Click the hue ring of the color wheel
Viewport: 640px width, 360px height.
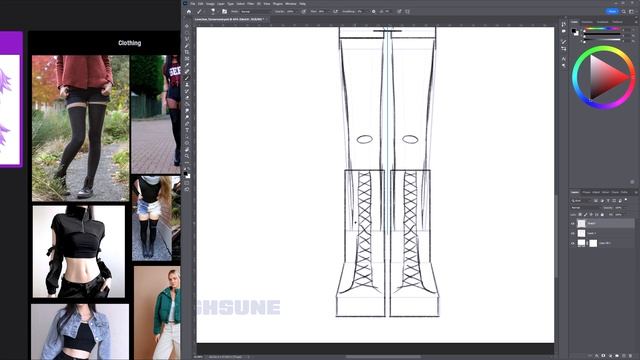click(x=603, y=49)
